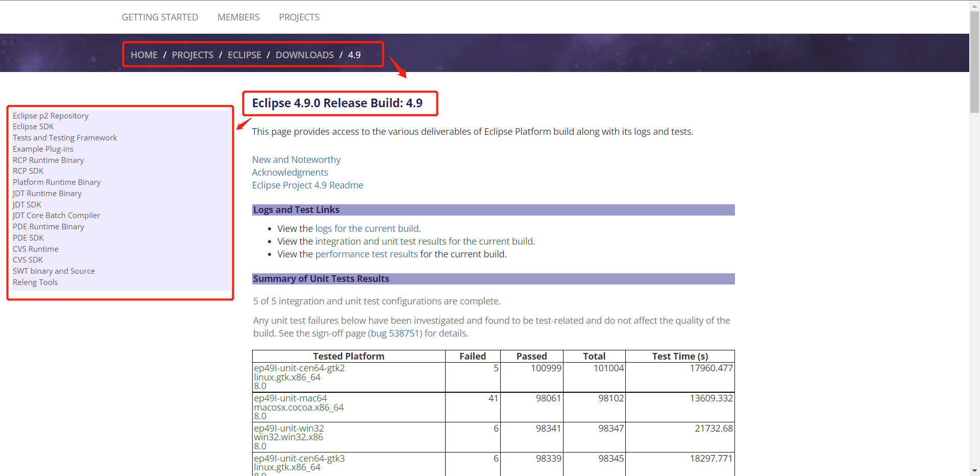Open ep49I-unit-mac64 test platform results
980x476 pixels.
point(290,398)
